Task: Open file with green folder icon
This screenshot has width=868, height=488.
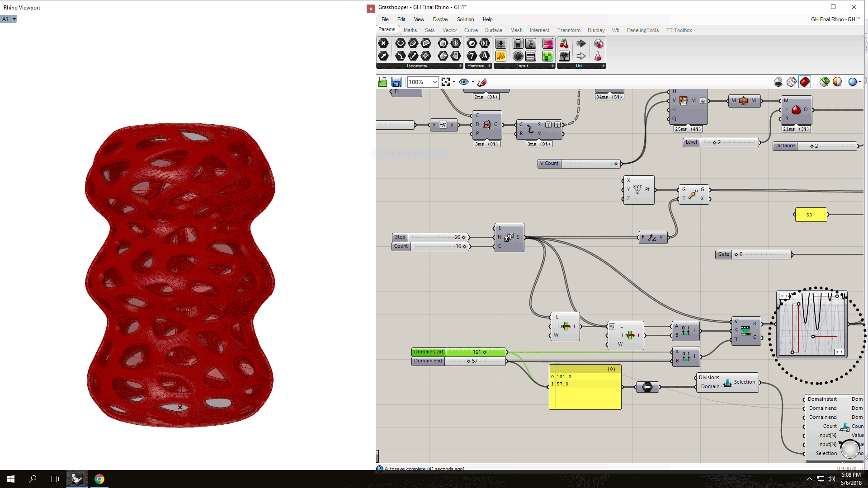Action: click(382, 82)
